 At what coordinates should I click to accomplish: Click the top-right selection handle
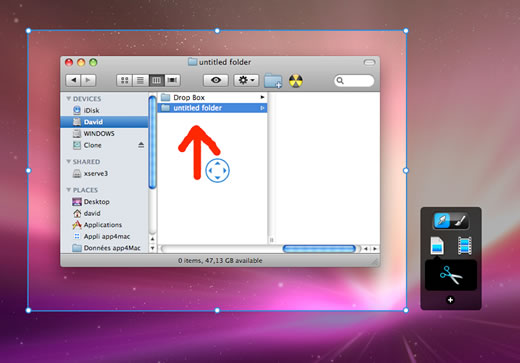[406, 31]
